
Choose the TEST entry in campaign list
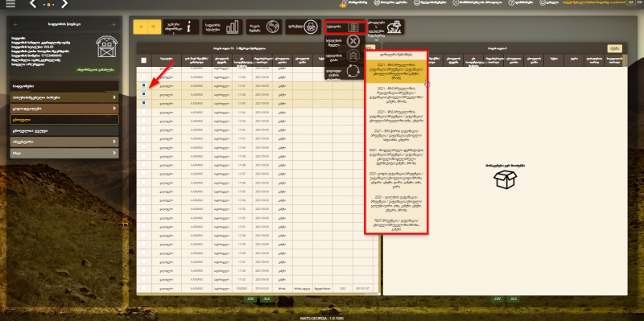396,223
